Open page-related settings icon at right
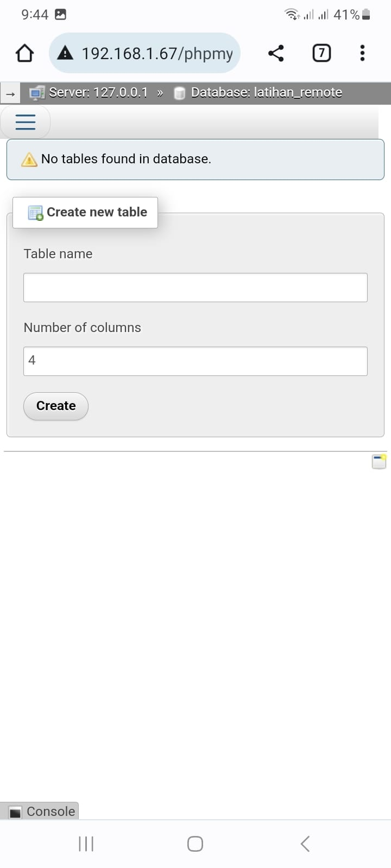Image resolution: width=391 pixels, height=868 pixels. [x=379, y=461]
